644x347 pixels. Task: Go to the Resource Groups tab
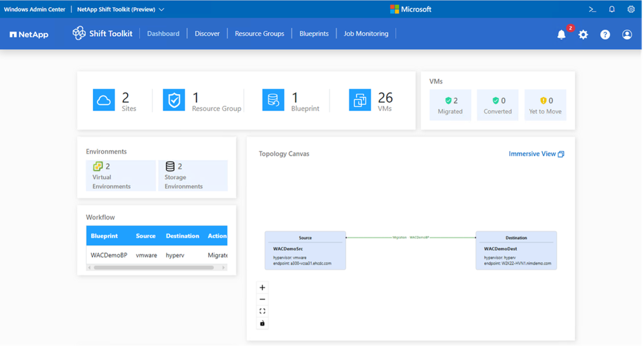(x=259, y=34)
